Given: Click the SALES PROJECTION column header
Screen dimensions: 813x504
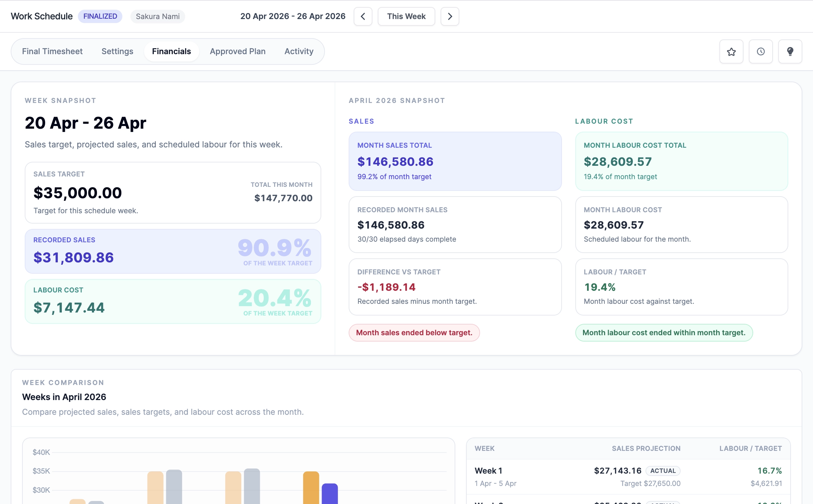Looking at the screenshot, I should point(646,449).
